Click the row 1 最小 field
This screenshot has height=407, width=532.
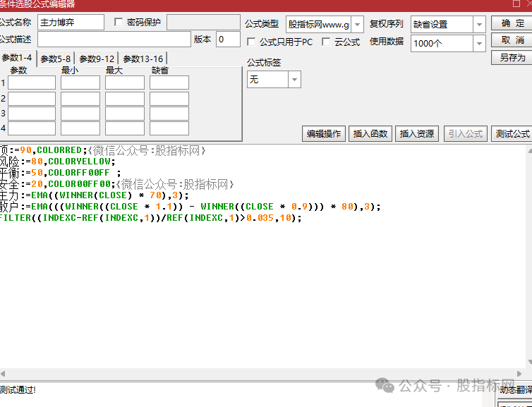(80, 83)
